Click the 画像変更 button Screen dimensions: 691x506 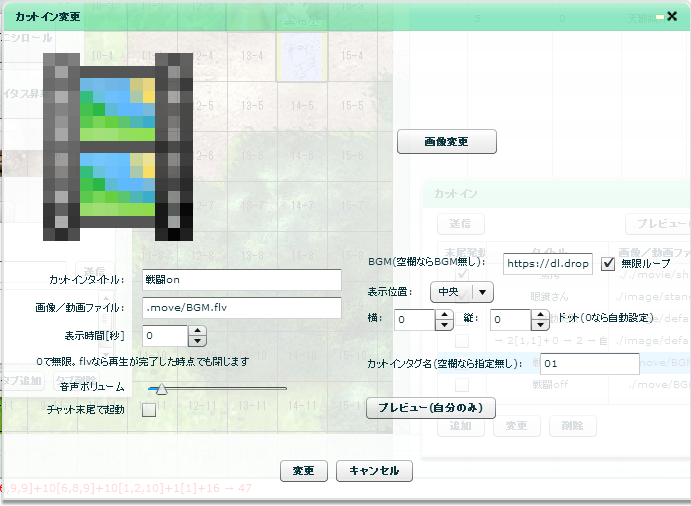pyautogui.click(x=446, y=142)
